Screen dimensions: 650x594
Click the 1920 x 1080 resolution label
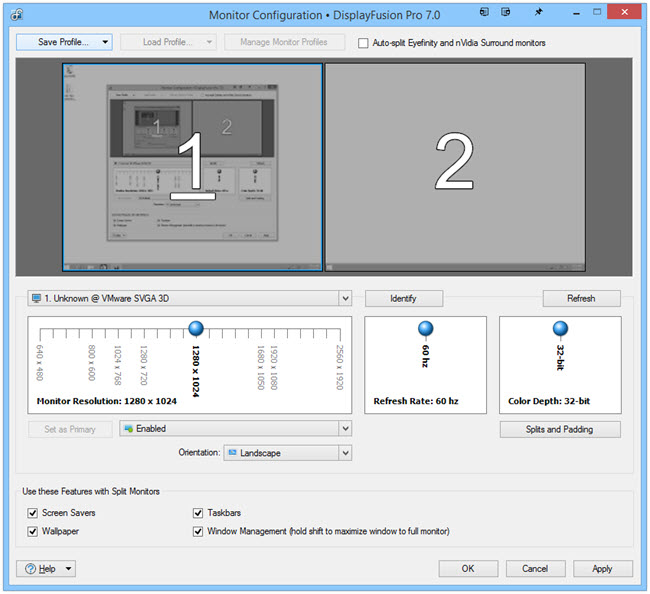(x=274, y=368)
